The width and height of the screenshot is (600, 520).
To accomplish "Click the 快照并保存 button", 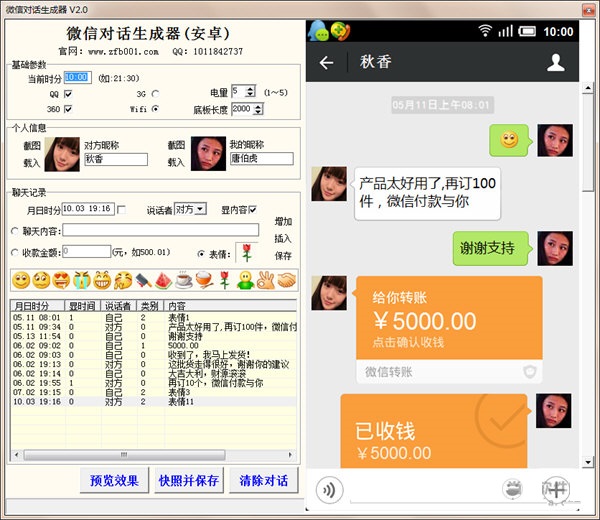I will click(x=189, y=480).
